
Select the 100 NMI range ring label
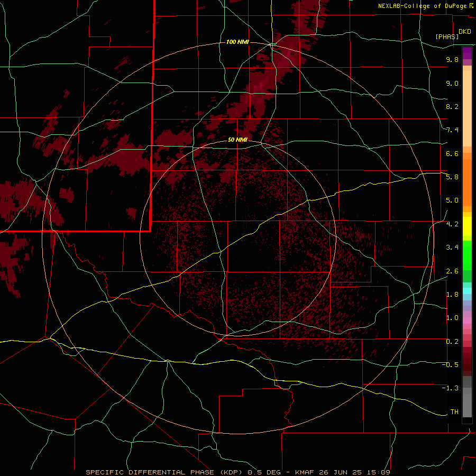[237, 42]
